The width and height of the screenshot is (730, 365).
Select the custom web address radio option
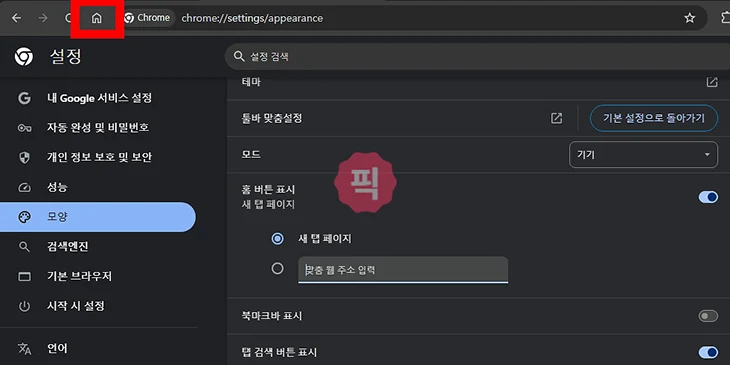277,269
